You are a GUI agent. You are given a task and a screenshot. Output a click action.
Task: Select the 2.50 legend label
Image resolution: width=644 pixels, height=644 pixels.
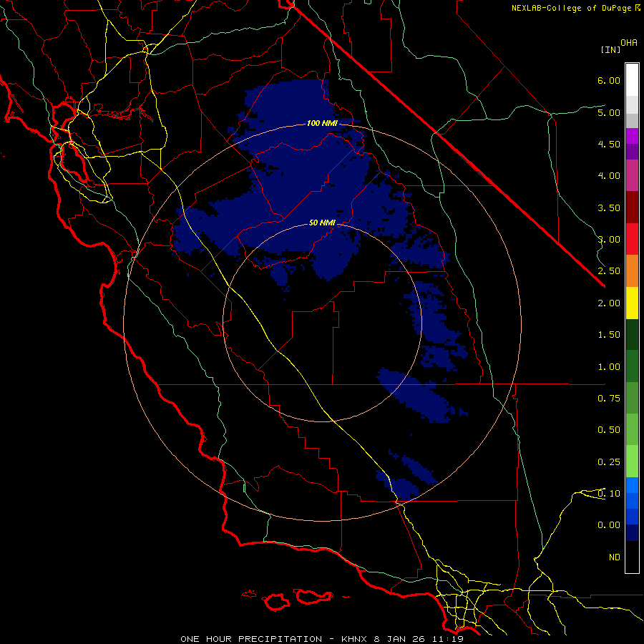tap(609, 271)
